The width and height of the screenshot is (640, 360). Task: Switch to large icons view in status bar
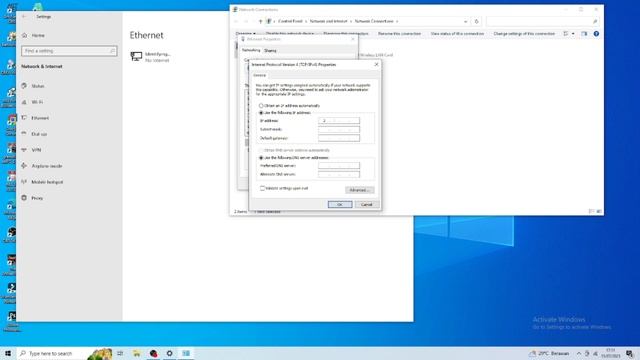(599, 211)
